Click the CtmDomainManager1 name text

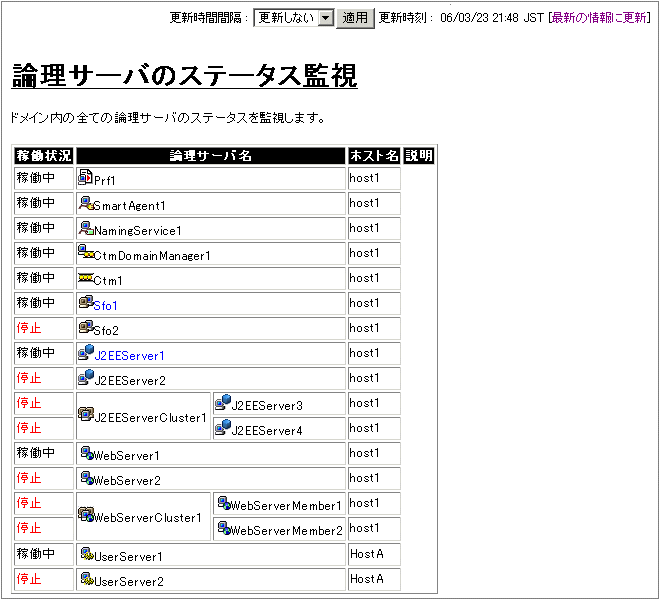pos(152,256)
